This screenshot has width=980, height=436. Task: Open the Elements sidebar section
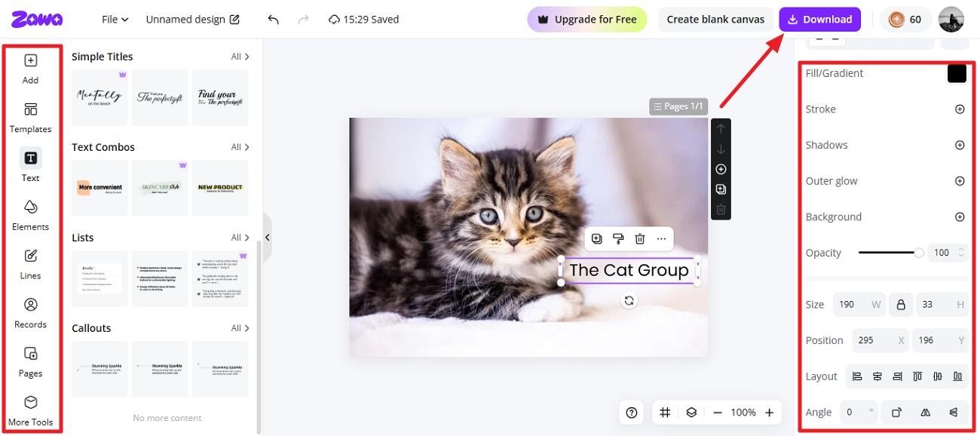pyautogui.click(x=30, y=215)
